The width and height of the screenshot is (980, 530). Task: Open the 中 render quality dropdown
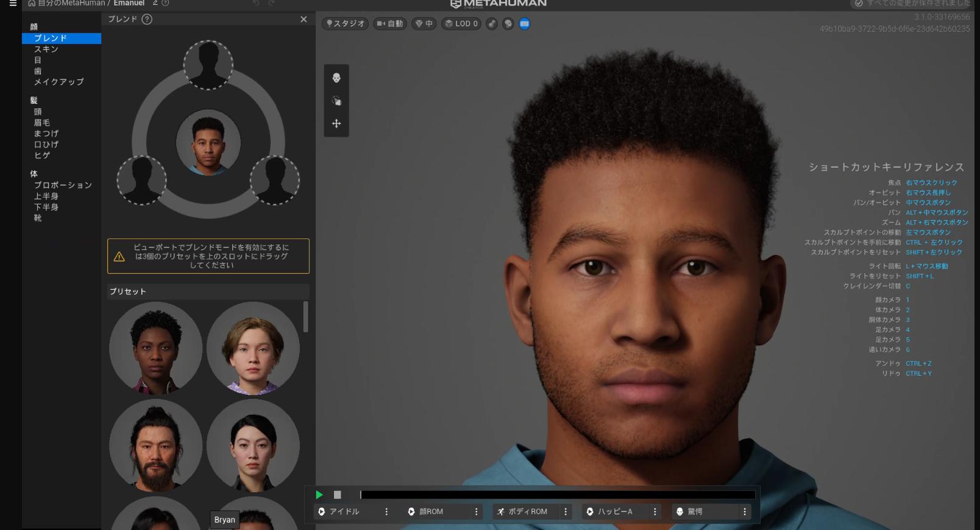(424, 24)
